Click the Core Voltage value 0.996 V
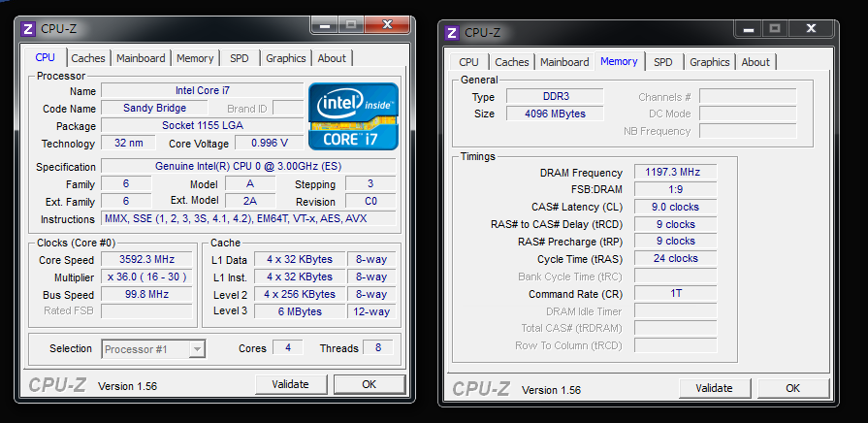The image size is (868, 423). click(x=270, y=143)
